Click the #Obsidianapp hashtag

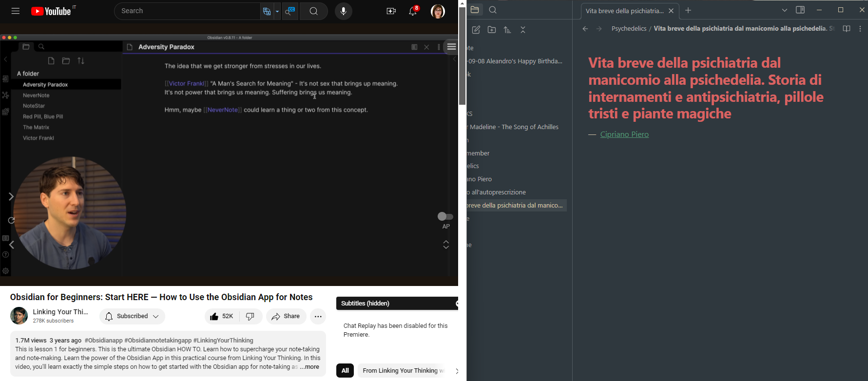(103, 340)
